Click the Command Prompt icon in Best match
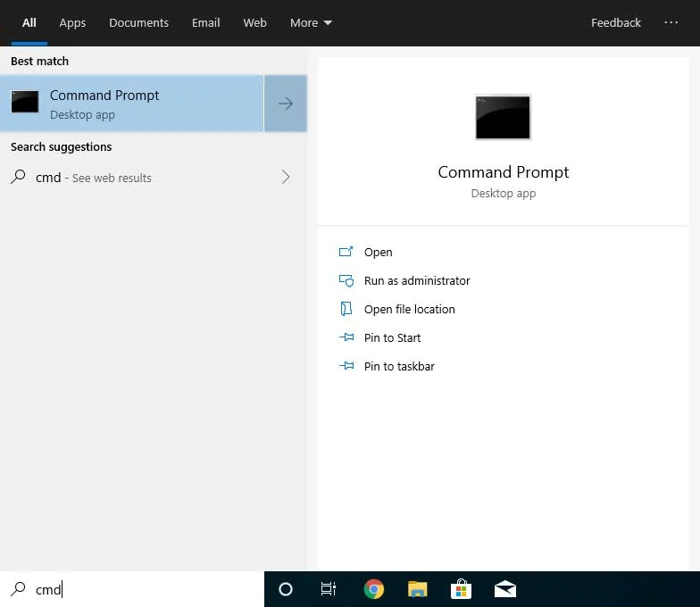The height and width of the screenshot is (607, 700). [x=25, y=103]
